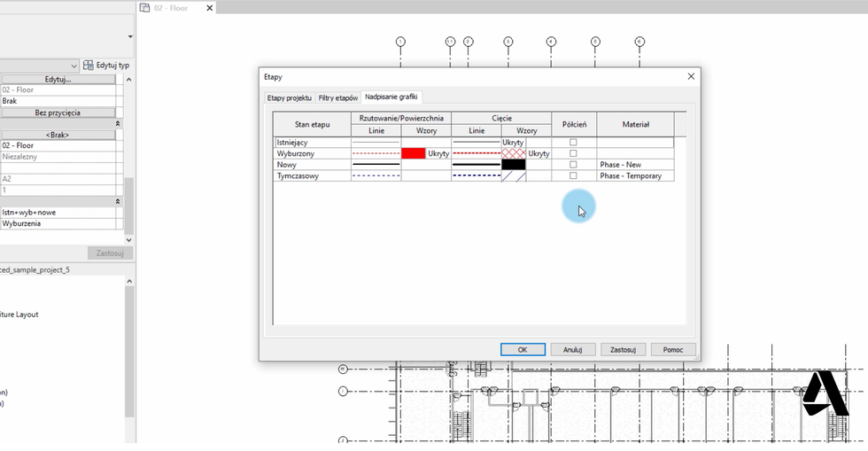The image size is (868, 451).
Task: Click project browser scrollbar up arrow
Action: 129,282
